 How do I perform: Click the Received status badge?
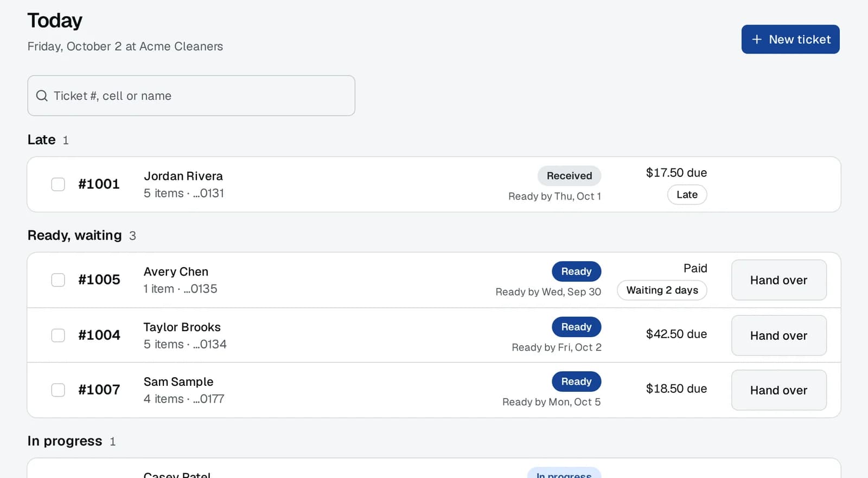click(570, 176)
